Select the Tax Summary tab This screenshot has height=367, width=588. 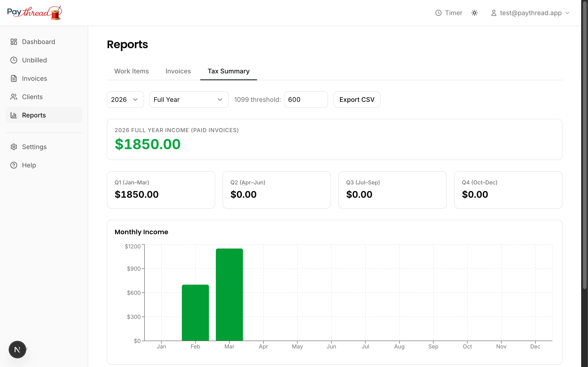point(228,71)
